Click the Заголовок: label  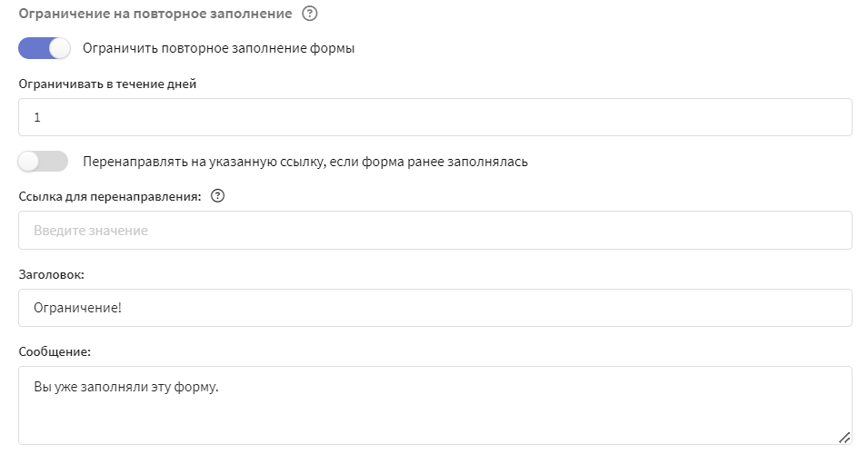point(51,274)
